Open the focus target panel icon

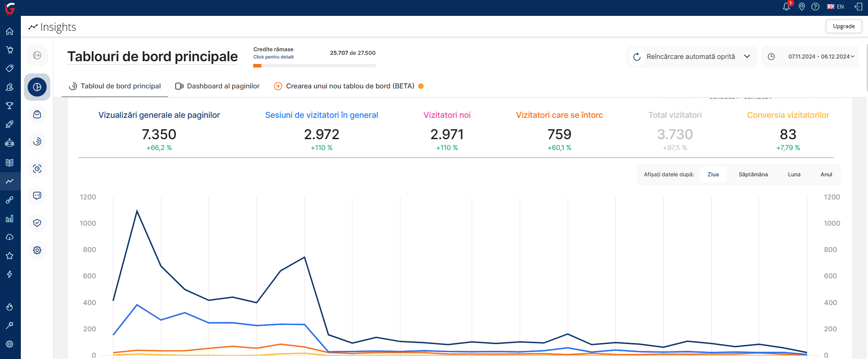pyautogui.click(x=37, y=169)
